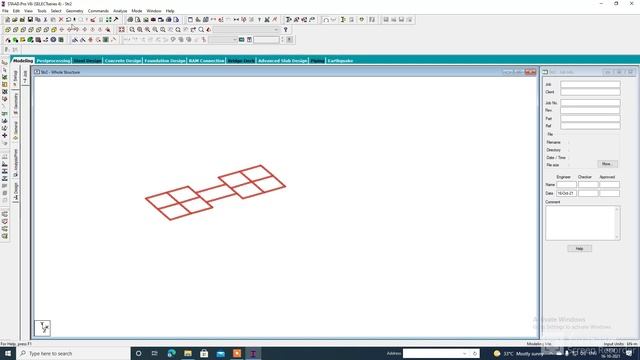Switch to the Advanced Slab Design tab
640x360 pixels.
282,60
